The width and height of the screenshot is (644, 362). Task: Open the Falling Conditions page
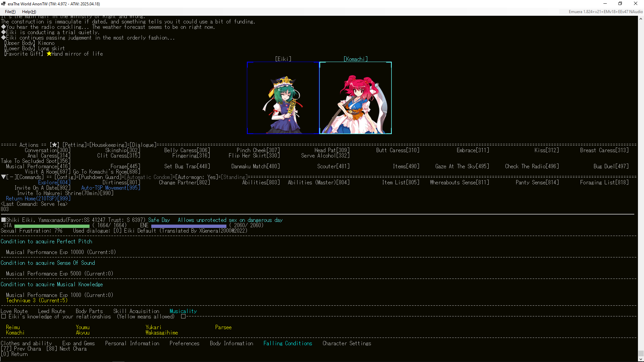pyautogui.click(x=287, y=343)
